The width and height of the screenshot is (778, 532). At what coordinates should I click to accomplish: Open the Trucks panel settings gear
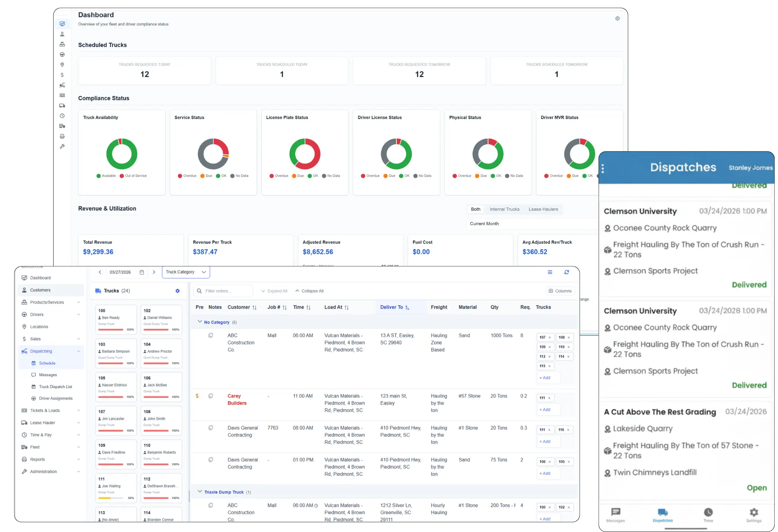point(177,291)
